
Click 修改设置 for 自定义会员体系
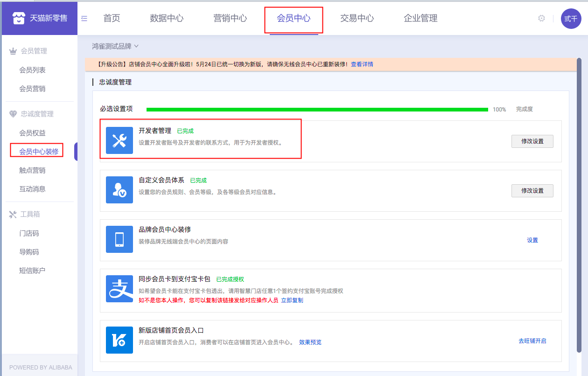(532, 191)
